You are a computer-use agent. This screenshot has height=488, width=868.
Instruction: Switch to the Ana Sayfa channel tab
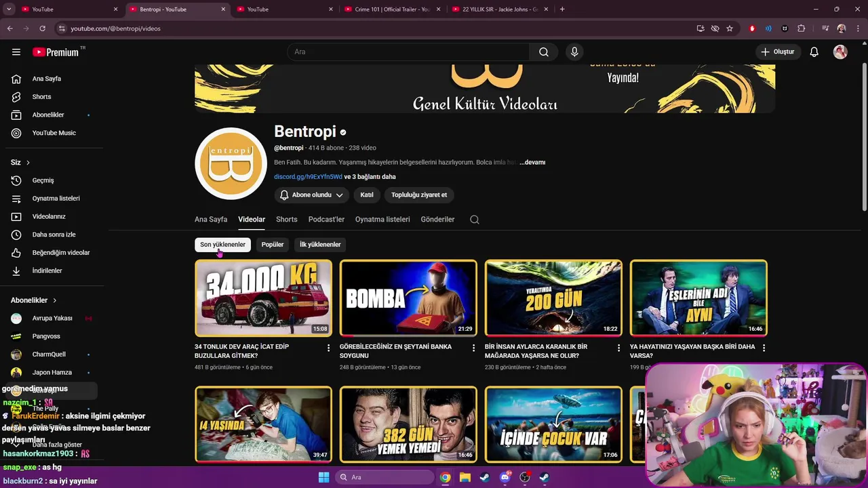[x=211, y=220]
